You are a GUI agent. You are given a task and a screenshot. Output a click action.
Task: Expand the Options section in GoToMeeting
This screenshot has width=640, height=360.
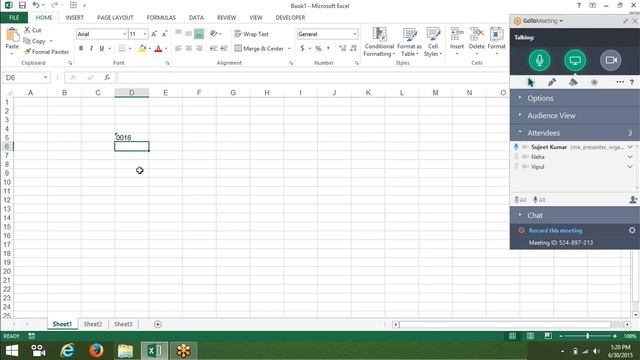[575, 98]
